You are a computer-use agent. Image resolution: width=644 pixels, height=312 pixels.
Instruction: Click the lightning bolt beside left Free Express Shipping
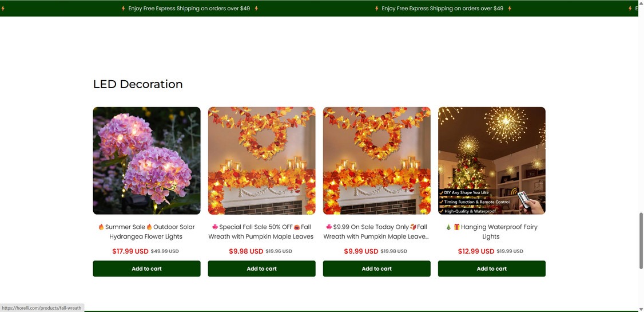coord(123,8)
